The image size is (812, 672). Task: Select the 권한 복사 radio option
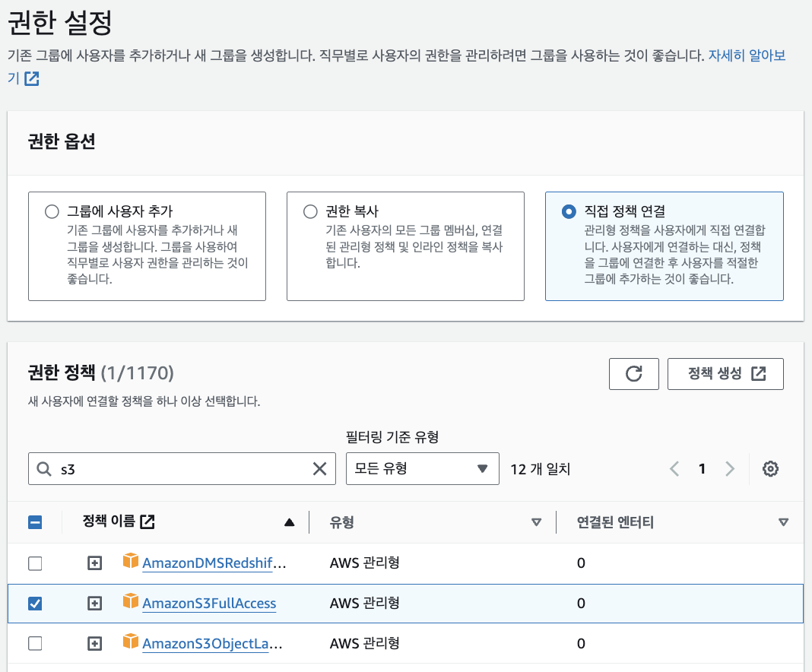pyautogui.click(x=310, y=212)
